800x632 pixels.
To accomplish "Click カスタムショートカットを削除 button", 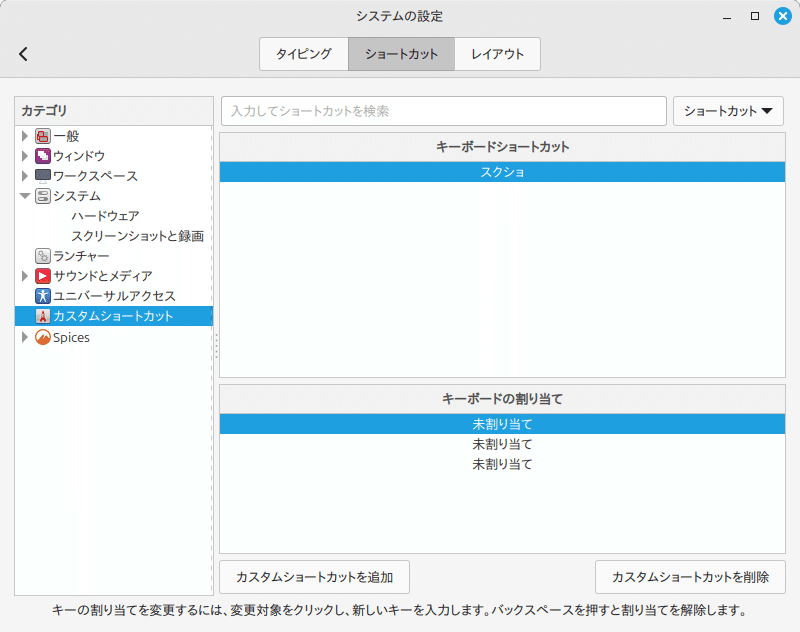I will click(690, 577).
